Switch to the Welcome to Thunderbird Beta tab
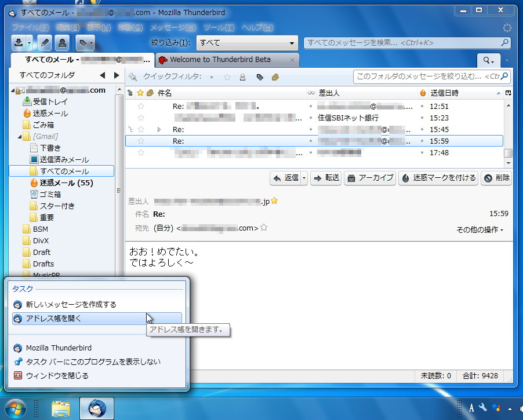This screenshot has height=420, width=523. coord(220,60)
